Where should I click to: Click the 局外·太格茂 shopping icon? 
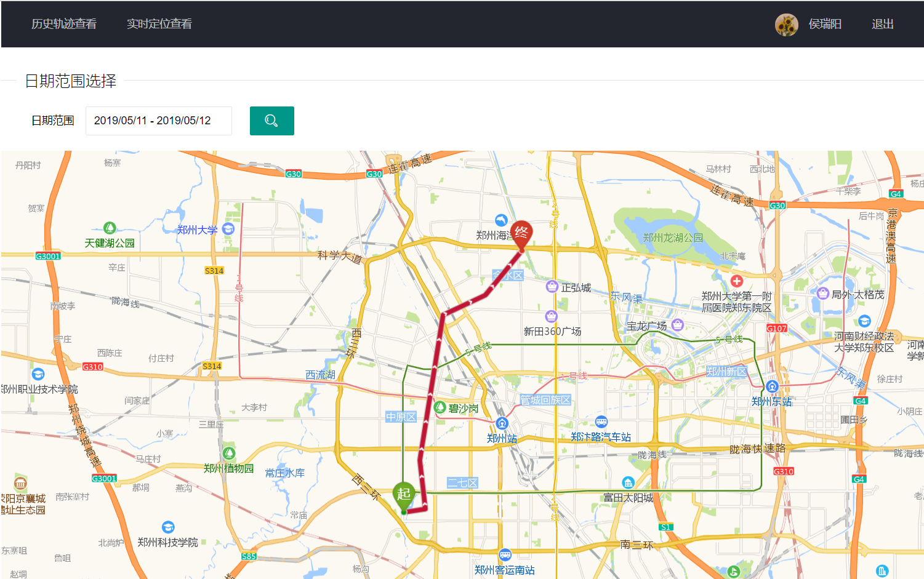(x=823, y=293)
